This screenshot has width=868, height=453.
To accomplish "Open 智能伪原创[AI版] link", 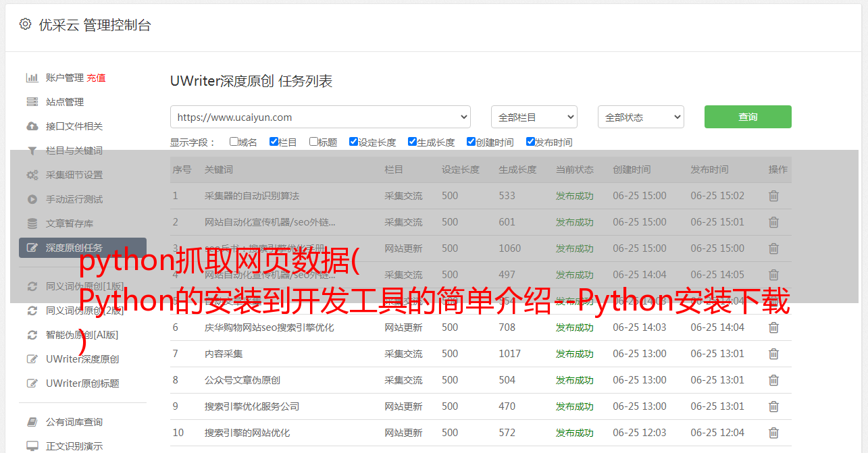I will [82, 335].
